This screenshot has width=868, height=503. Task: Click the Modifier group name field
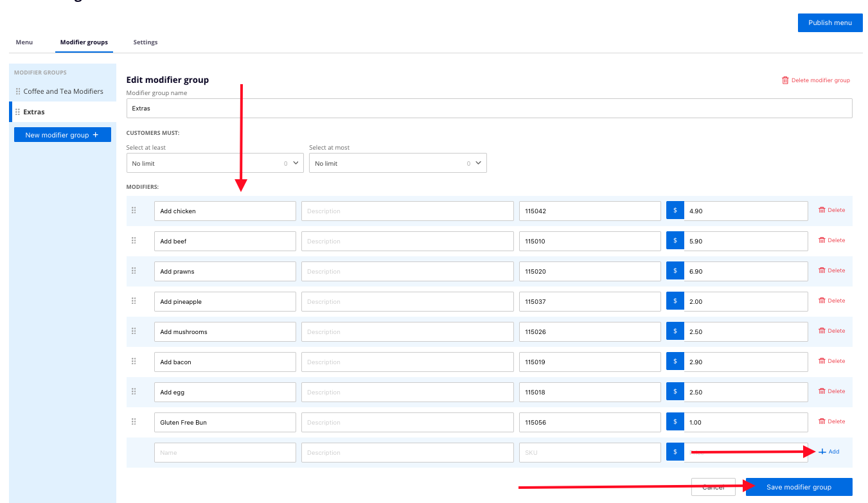pos(488,109)
